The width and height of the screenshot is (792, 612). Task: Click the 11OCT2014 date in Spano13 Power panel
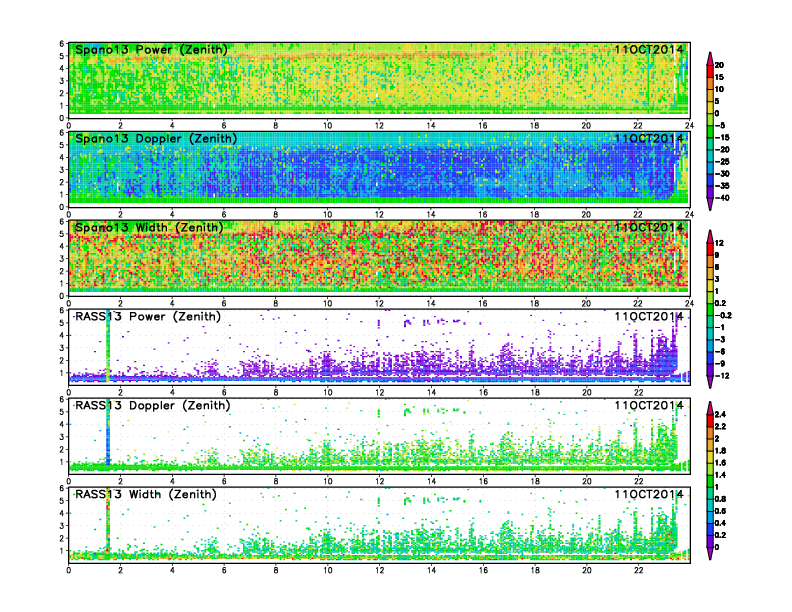click(649, 49)
